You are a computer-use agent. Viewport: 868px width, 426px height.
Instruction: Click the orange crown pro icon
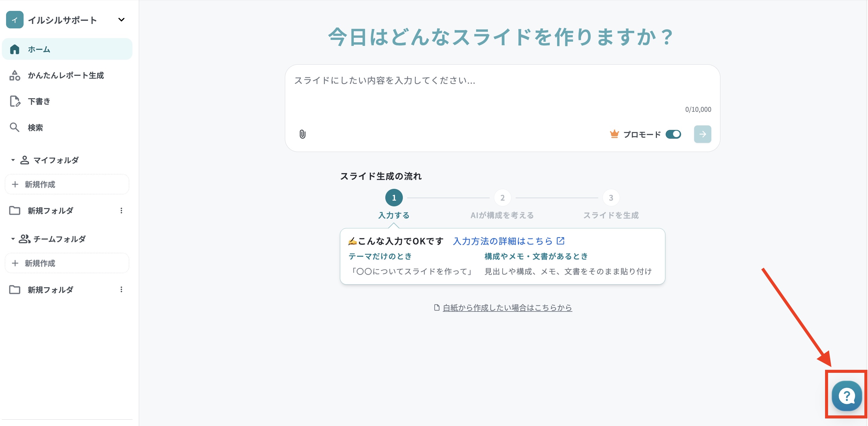614,134
